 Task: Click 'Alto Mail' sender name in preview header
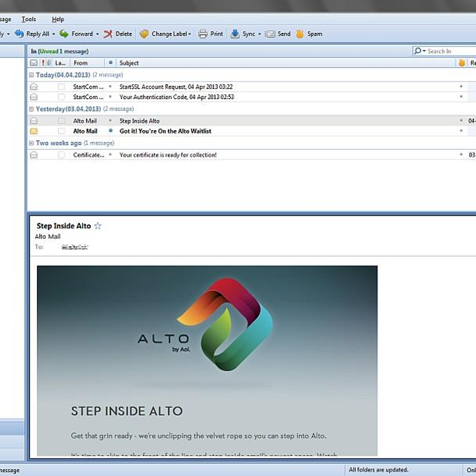48,237
